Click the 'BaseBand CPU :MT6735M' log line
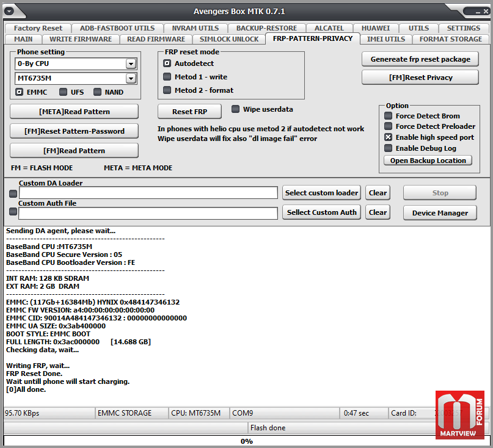 coord(49,247)
